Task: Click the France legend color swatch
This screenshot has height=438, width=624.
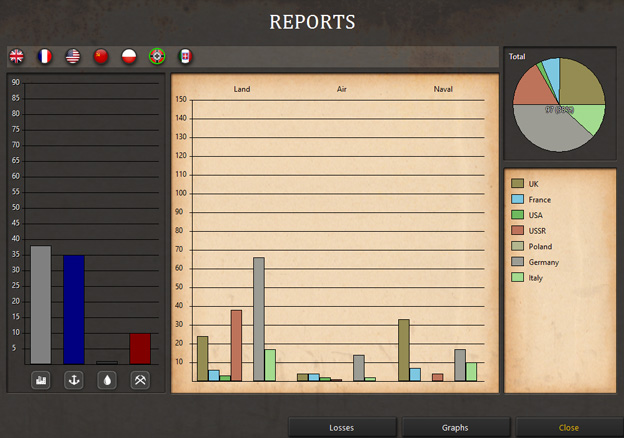Action: pos(517,199)
